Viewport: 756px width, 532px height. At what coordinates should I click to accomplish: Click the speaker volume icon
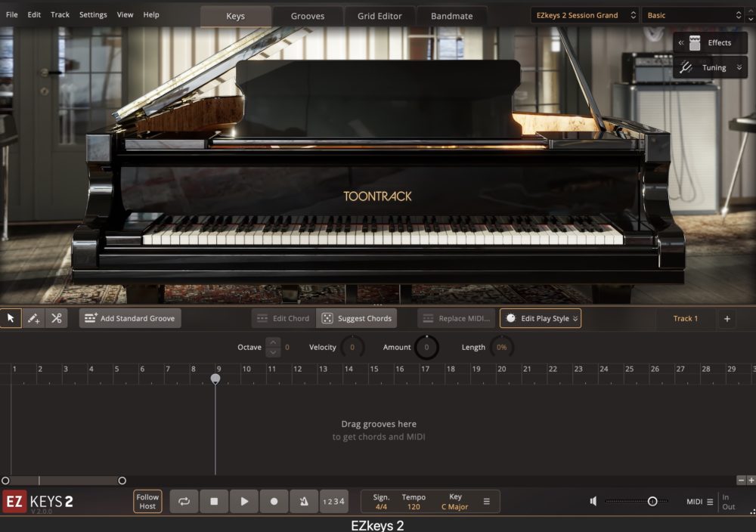(593, 501)
